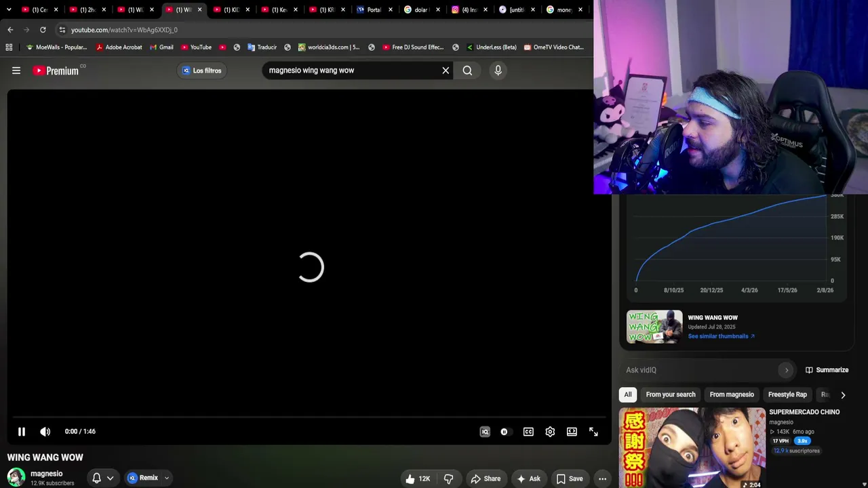Show more filter chips with right arrow

coord(843,394)
